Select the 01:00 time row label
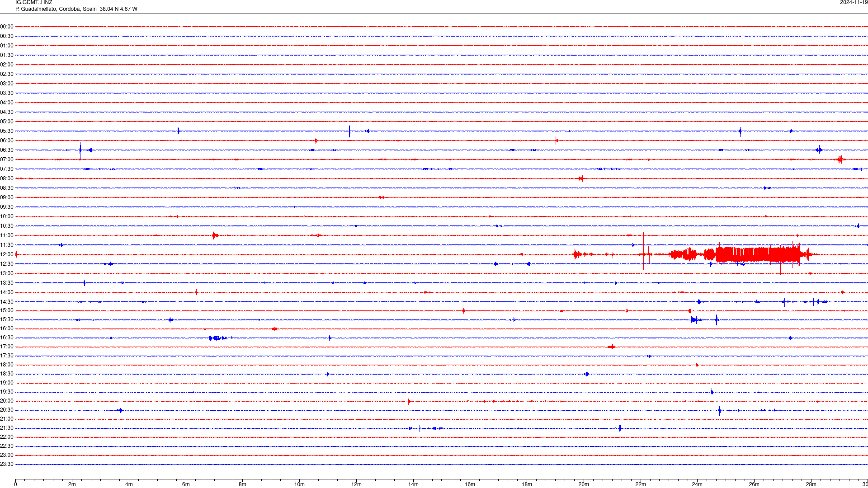 (x=7, y=46)
